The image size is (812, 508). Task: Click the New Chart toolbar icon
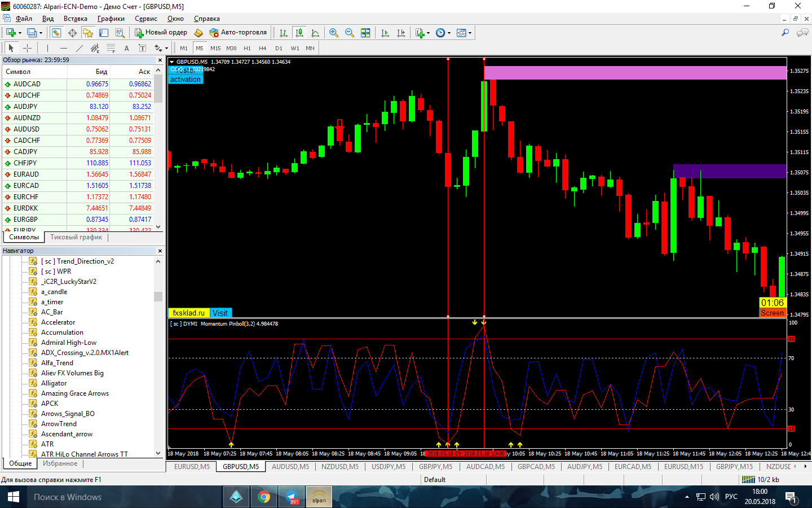pos(11,33)
